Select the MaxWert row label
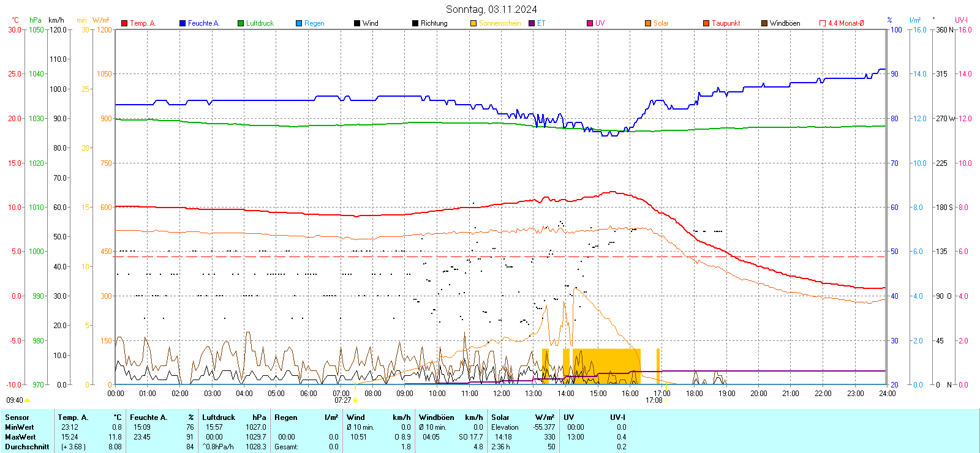Image resolution: width=980 pixels, height=453 pixels. [20, 437]
